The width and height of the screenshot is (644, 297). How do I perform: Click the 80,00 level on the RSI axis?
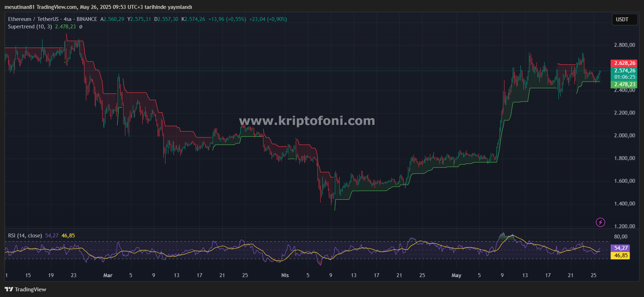coord(621,237)
